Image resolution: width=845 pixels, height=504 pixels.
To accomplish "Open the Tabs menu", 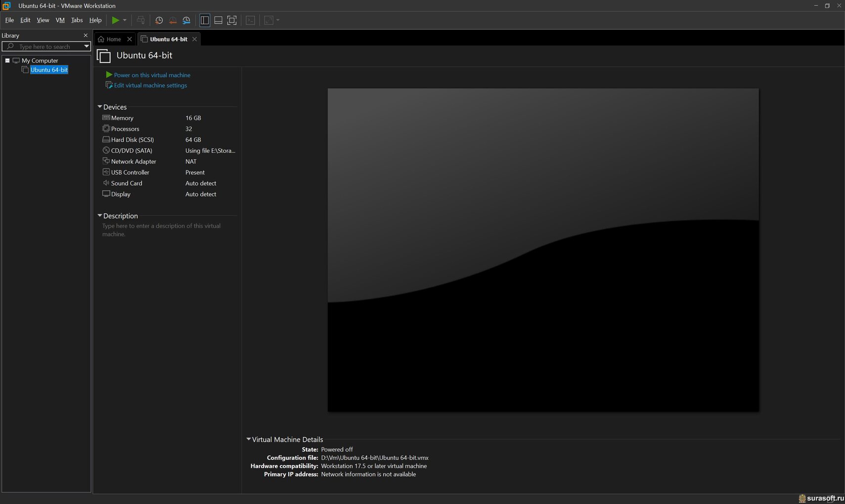I will (x=77, y=20).
